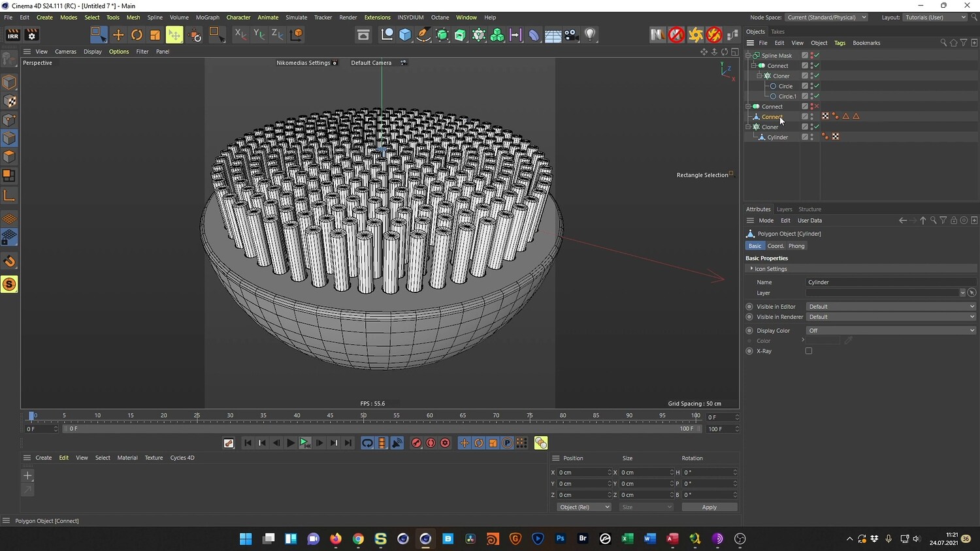Toggle Spline Mask enabled checkmark
980x551 pixels.
817,55
